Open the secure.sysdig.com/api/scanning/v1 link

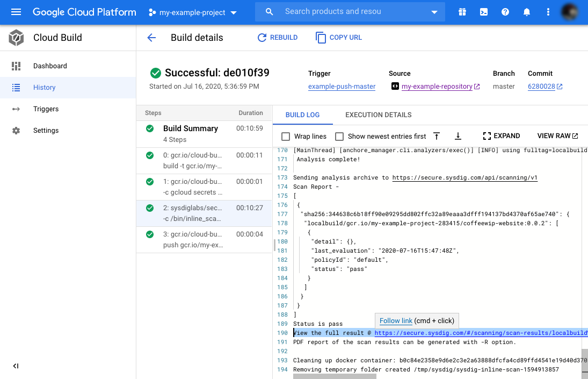click(x=465, y=177)
